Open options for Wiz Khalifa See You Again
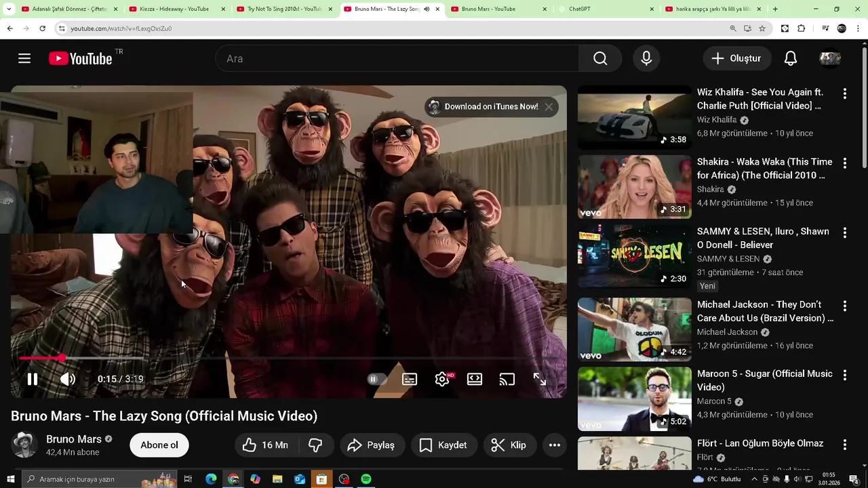Image resolution: width=868 pixels, height=488 pixels. pos(845,94)
